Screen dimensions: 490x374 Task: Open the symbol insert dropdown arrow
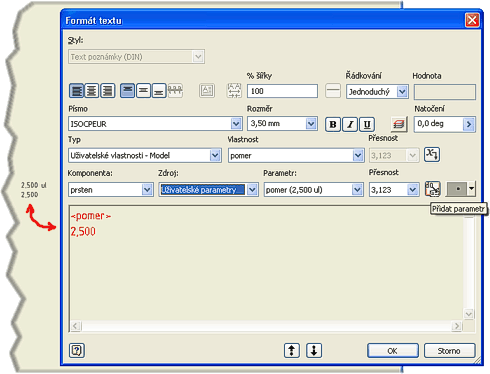[x=471, y=189]
